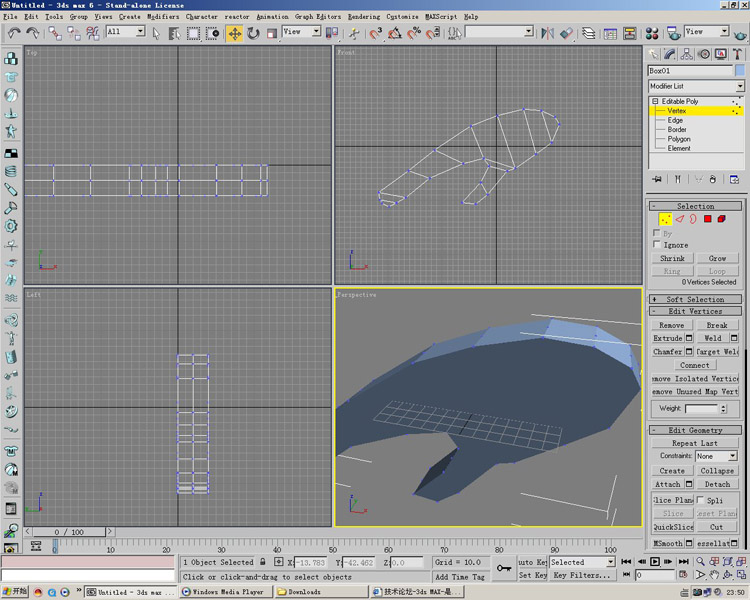This screenshot has height=600, width=750.
Task: Click the Weld button
Action: tap(713, 338)
